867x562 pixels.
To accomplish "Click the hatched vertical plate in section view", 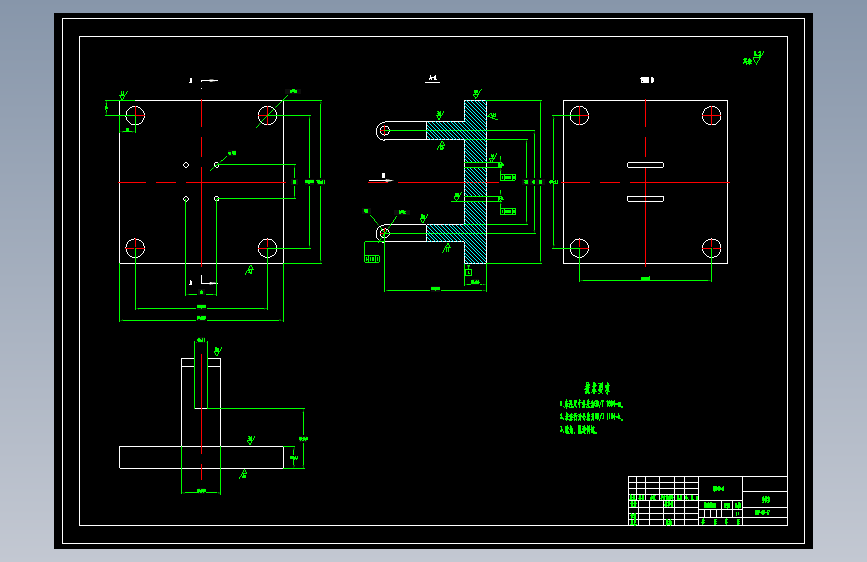I will [x=476, y=182].
